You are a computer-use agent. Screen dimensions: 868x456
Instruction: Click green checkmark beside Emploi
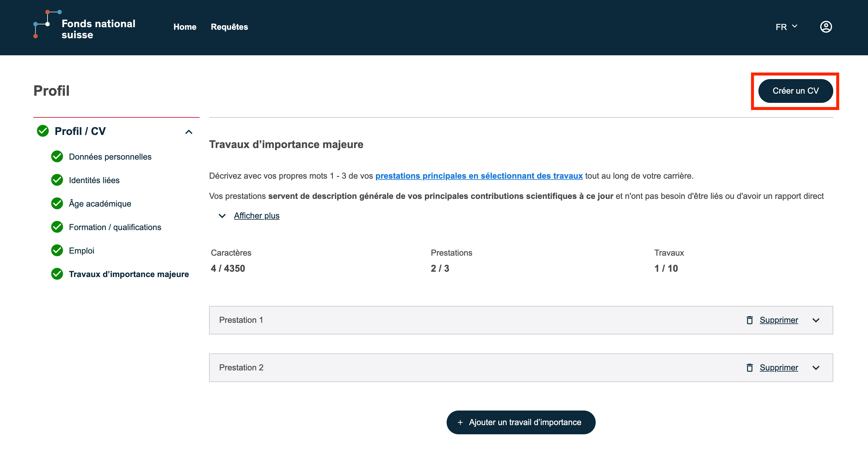pyautogui.click(x=57, y=250)
